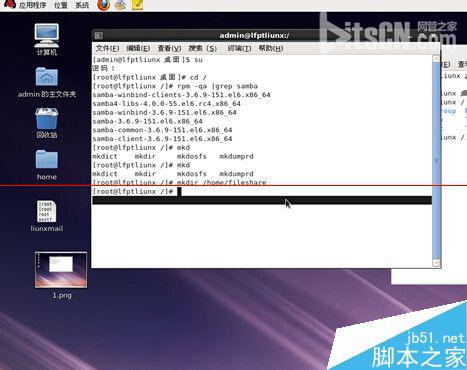Open the terminal 查看(V) menu

[x=169, y=48]
